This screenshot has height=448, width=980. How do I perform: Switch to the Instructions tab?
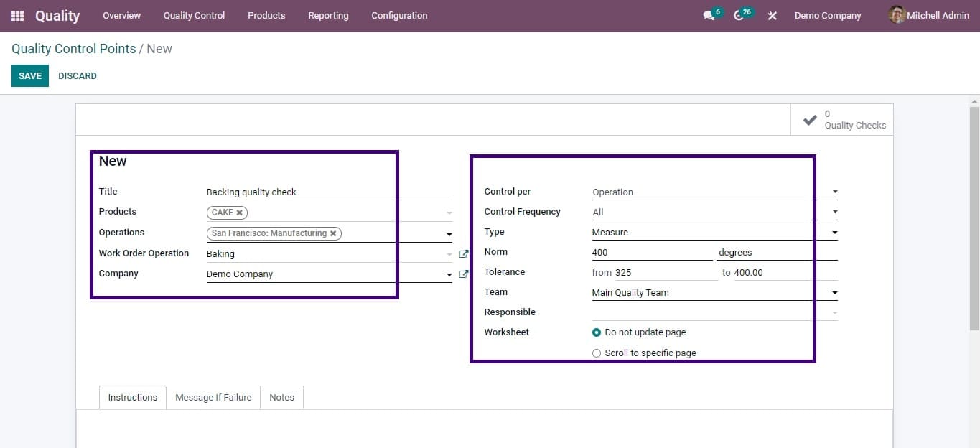tap(132, 397)
